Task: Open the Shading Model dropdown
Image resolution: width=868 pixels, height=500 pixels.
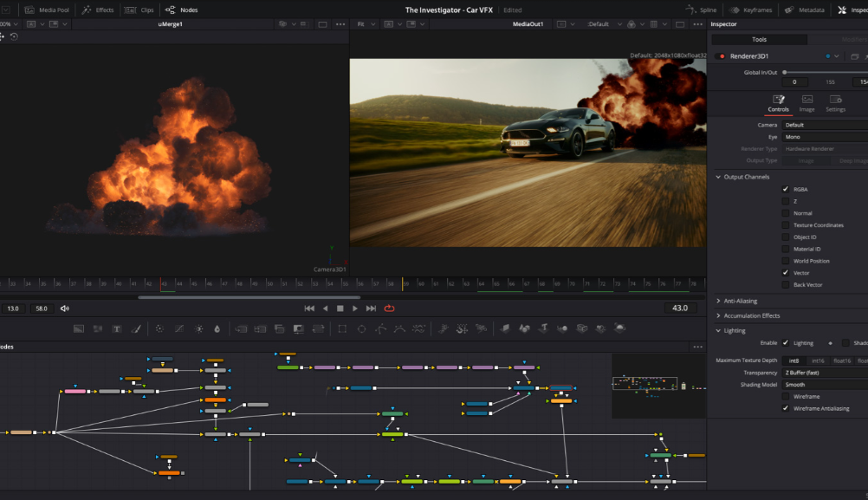Action: 823,385
